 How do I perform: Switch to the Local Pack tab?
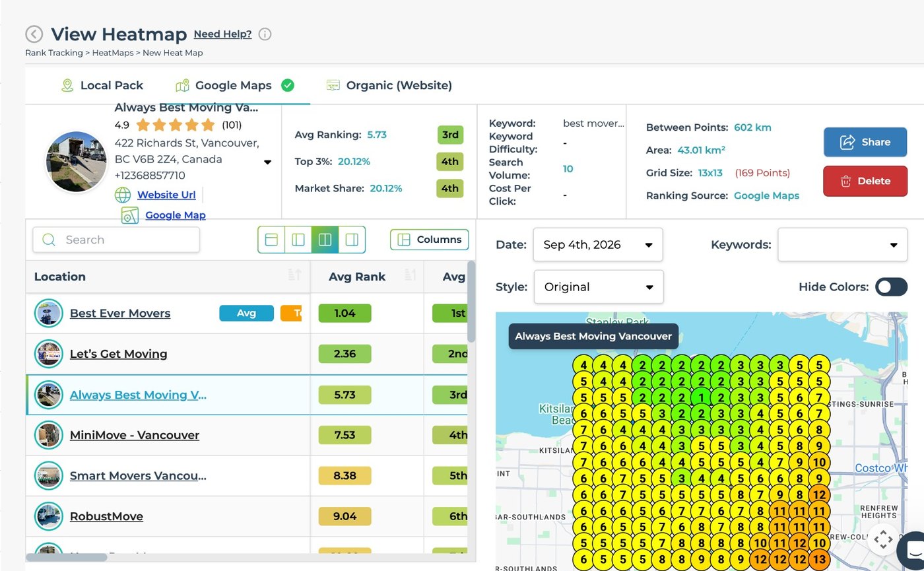pos(102,85)
